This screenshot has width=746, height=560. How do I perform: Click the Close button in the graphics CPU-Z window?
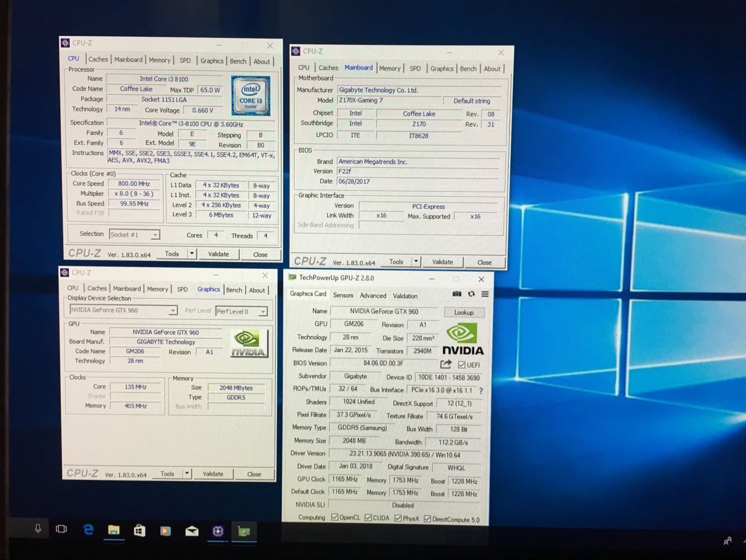(254, 474)
